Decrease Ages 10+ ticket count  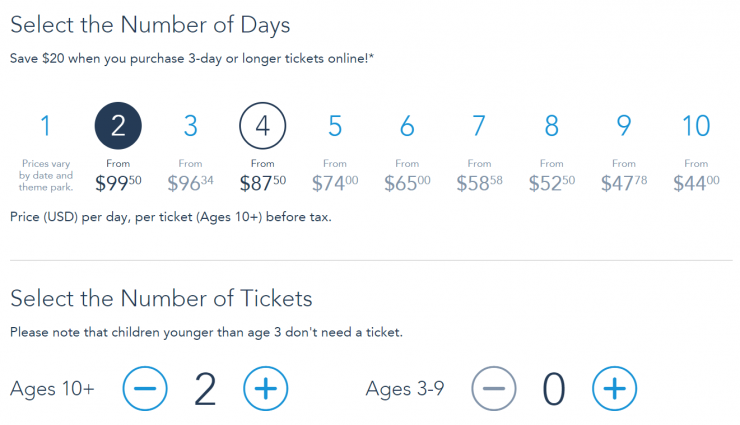click(145, 389)
